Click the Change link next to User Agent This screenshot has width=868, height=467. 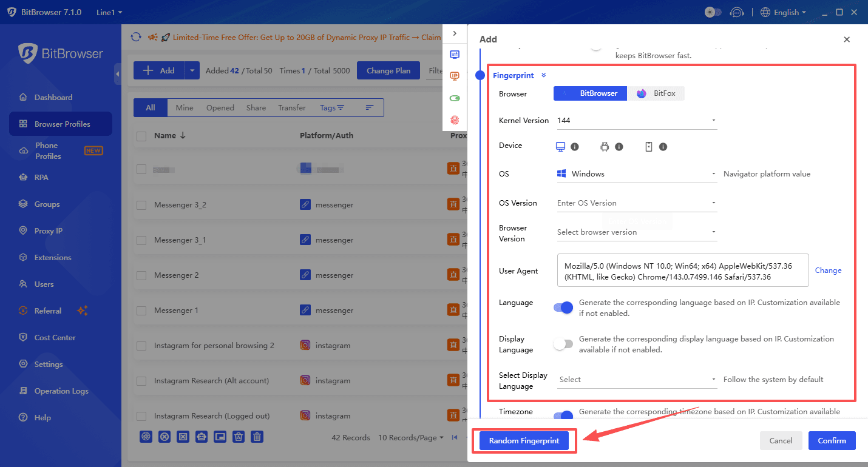click(x=828, y=270)
